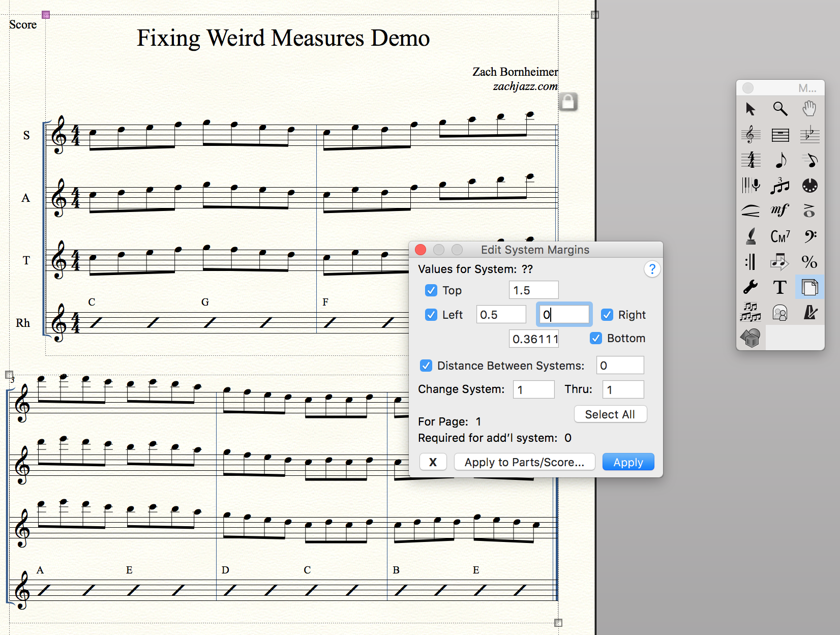Choose the Expression mf tool
Image resolution: width=840 pixels, height=635 pixels.
(780, 210)
